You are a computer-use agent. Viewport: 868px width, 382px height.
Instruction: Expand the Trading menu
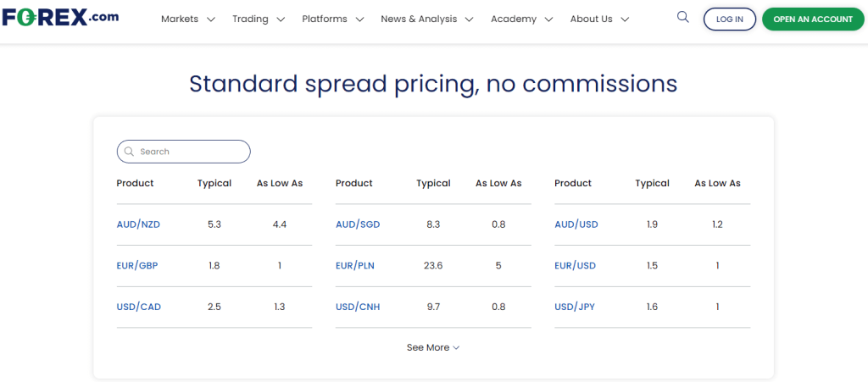(259, 19)
